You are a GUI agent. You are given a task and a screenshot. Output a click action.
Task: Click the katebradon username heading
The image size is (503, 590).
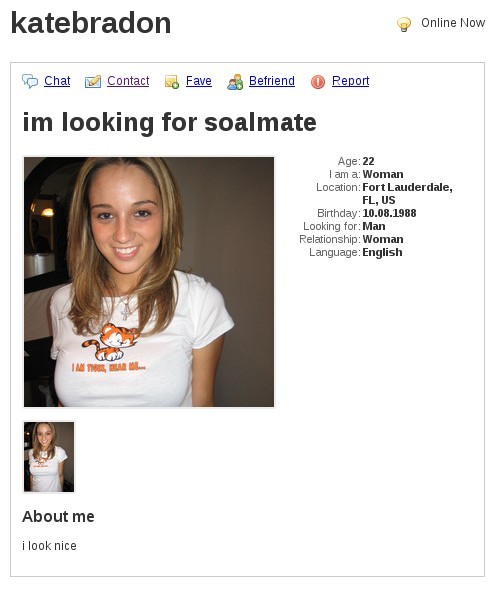91,23
